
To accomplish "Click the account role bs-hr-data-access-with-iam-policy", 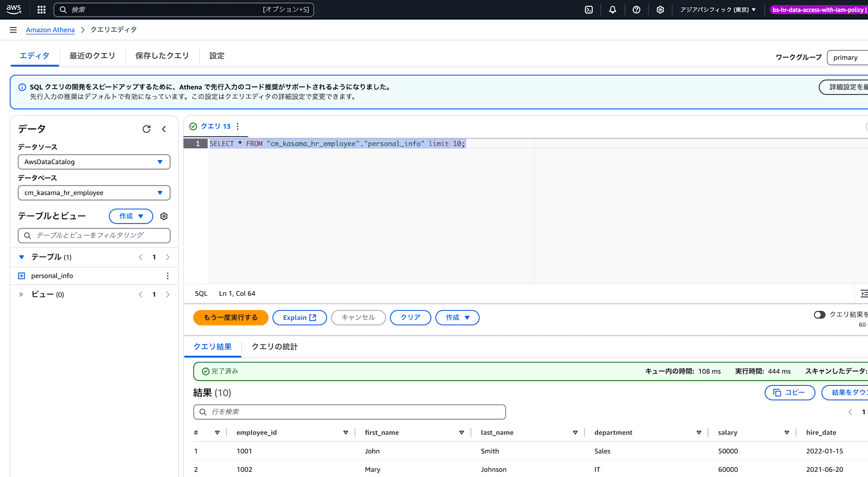I will 819,10.
